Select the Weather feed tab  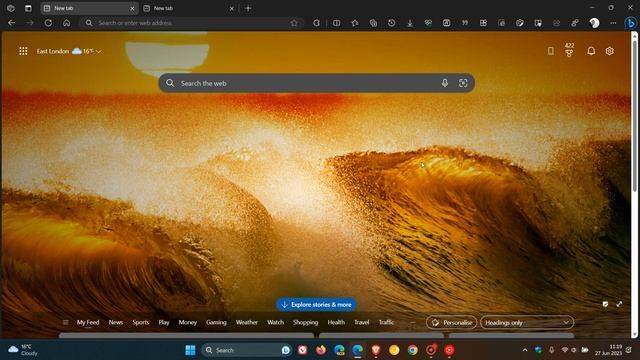[247, 322]
